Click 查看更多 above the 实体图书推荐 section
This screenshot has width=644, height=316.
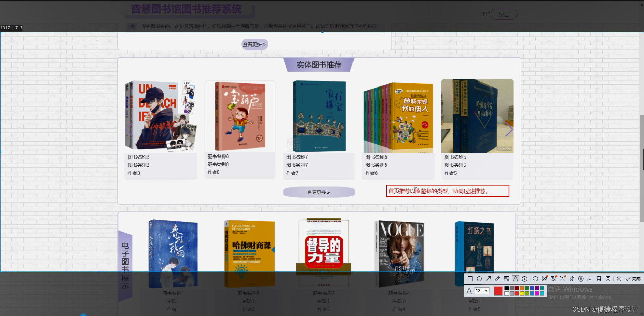[254, 44]
